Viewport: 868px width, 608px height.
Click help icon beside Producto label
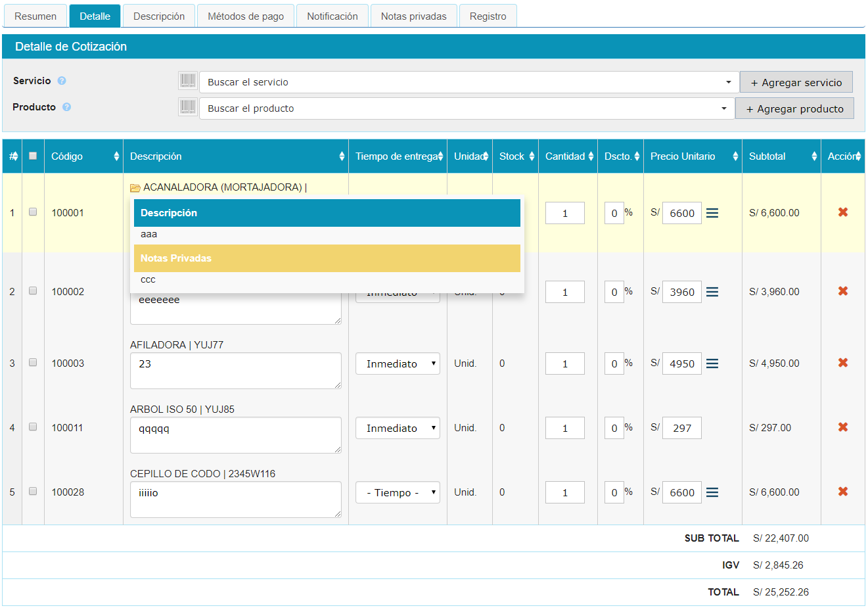pyautogui.click(x=66, y=107)
